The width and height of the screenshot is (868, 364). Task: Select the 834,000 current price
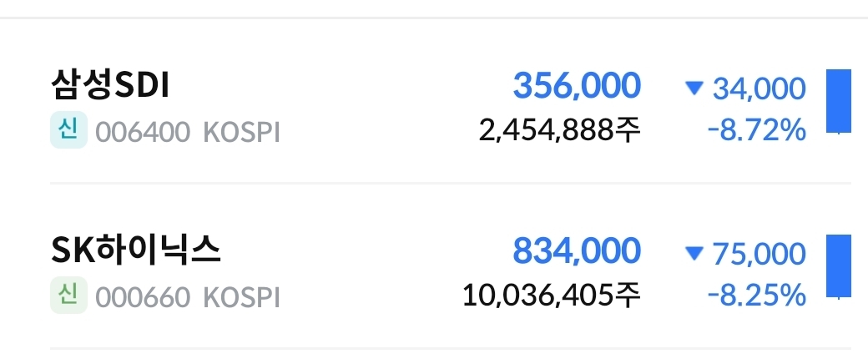(x=577, y=250)
